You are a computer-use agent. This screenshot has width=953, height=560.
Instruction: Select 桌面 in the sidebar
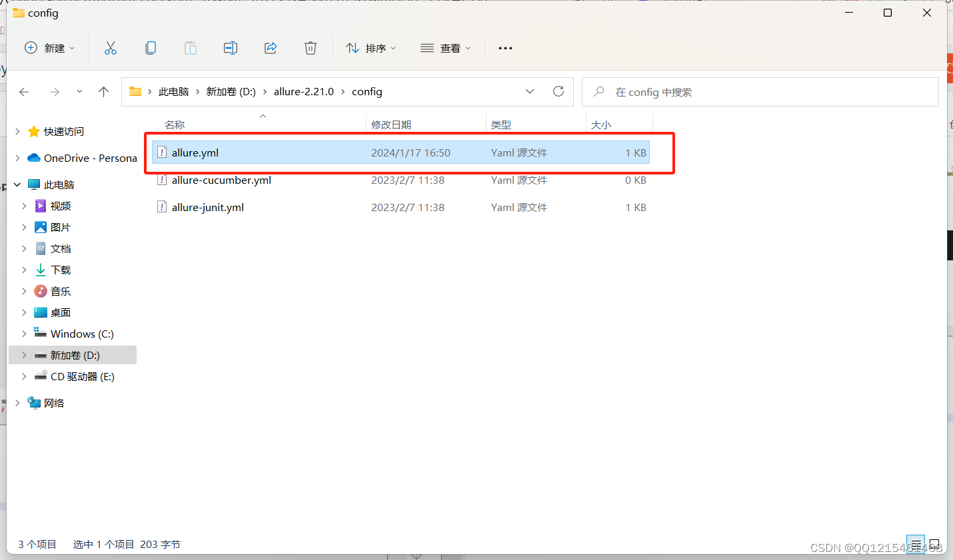click(61, 312)
